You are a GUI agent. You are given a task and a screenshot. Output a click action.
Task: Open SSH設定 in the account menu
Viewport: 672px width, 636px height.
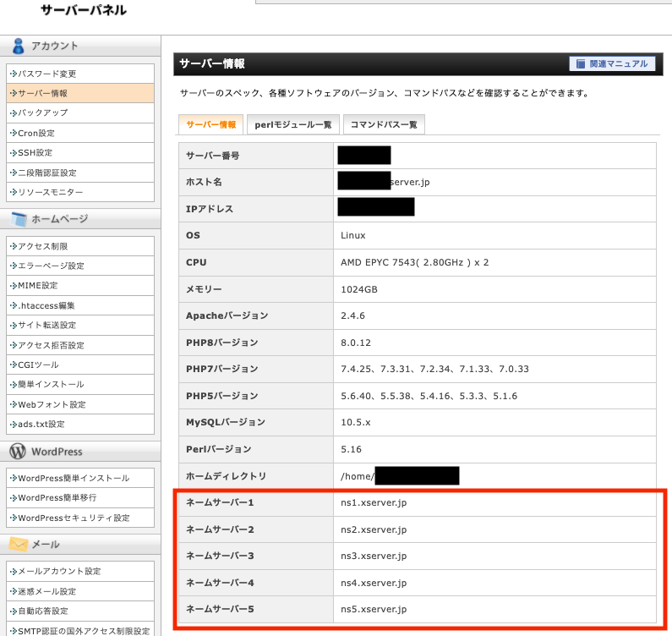pos(35,153)
